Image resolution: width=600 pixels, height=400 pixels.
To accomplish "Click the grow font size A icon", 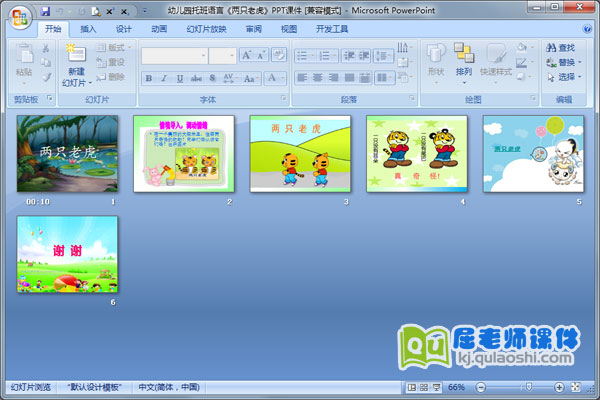I will [246, 55].
